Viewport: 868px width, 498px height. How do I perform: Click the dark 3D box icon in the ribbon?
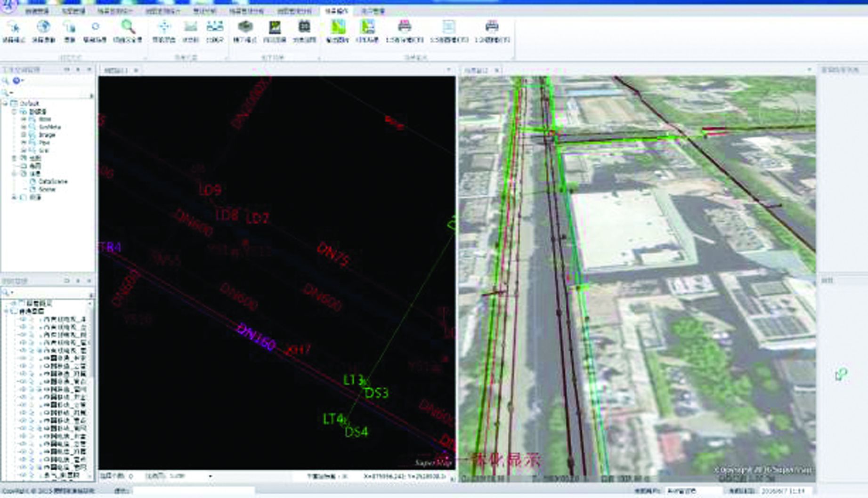click(x=245, y=27)
